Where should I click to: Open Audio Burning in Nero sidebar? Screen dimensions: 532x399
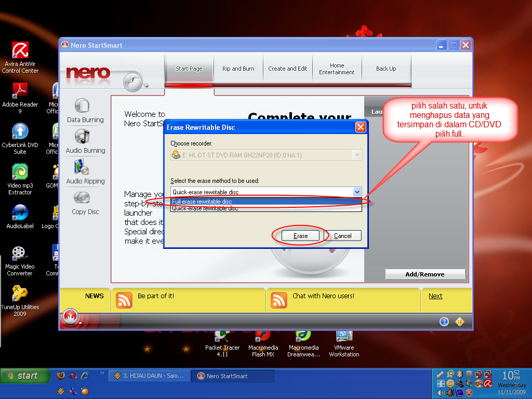(x=85, y=141)
